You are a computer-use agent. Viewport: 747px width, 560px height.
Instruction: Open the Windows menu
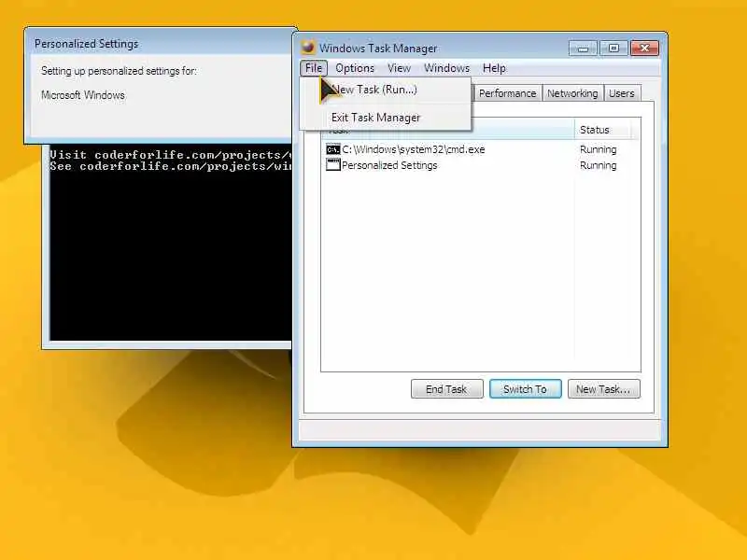coord(446,68)
